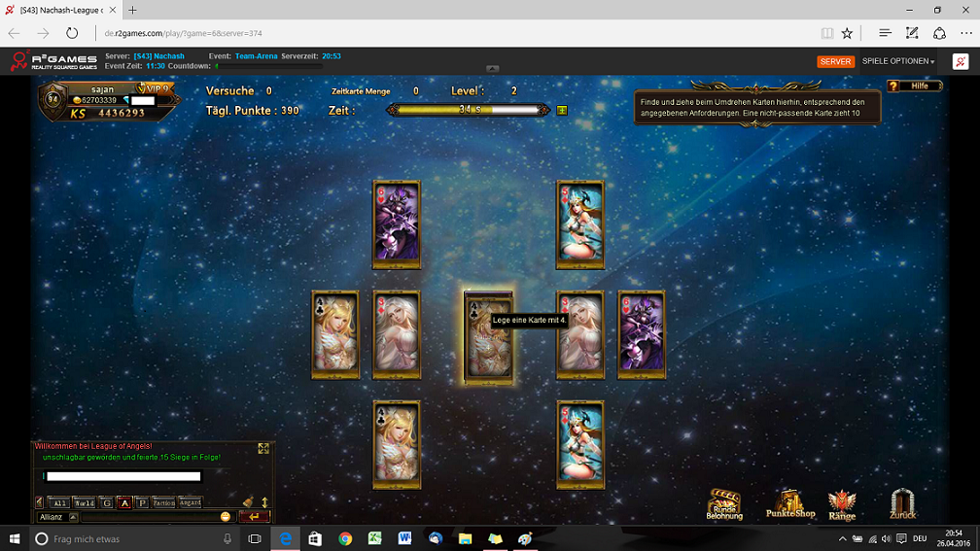Image resolution: width=980 pixels, height=551 pixels.
Task: Switch to the World chat tab
Action: (85, 502)
